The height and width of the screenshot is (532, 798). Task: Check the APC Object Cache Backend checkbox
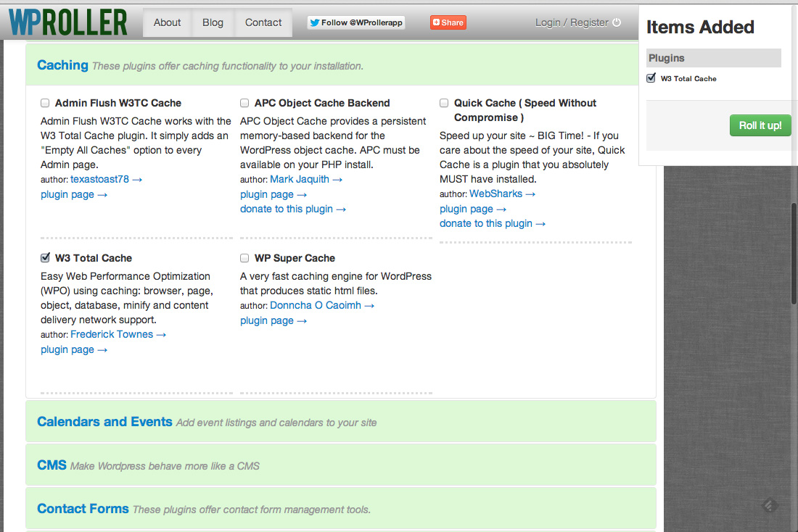click(x=244, y=103)
